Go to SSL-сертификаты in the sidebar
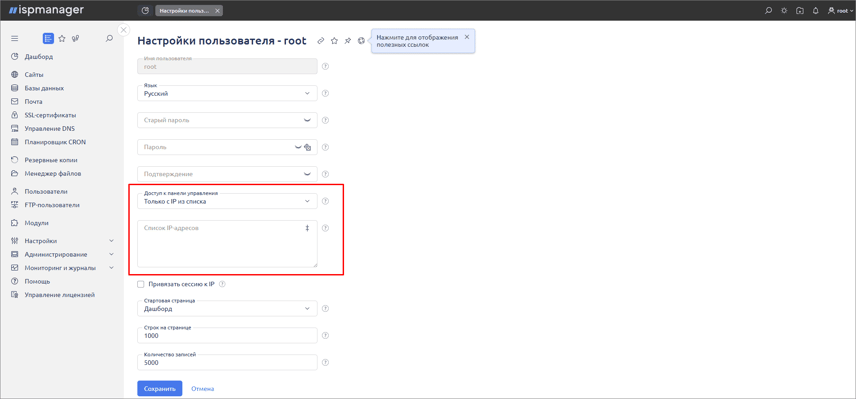 click(x=50, y=115)
